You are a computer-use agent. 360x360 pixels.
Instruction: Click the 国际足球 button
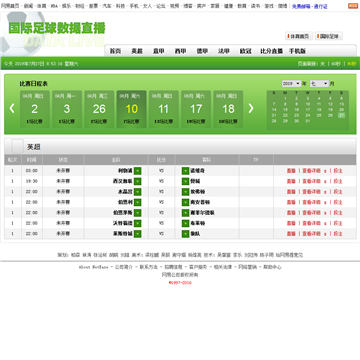tap(329, 36)
